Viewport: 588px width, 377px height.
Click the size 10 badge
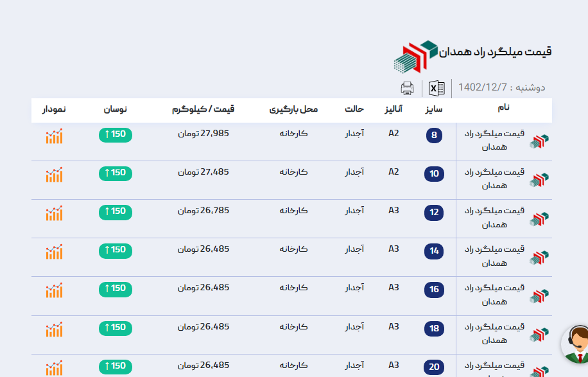point(435,173)
